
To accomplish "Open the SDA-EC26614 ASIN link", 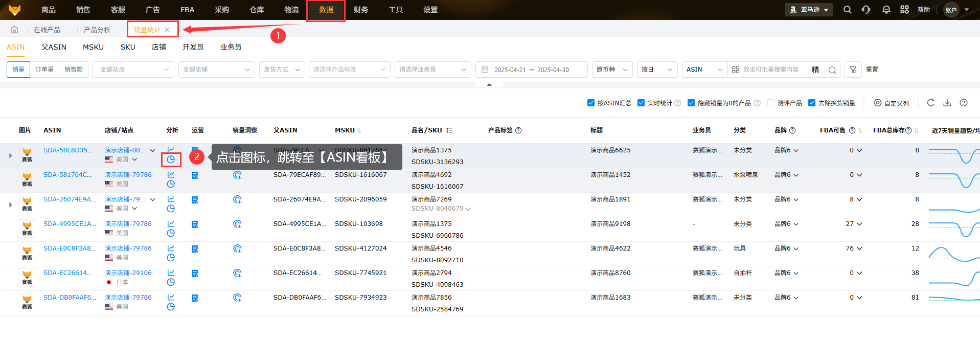I will [x=67, y=273].
